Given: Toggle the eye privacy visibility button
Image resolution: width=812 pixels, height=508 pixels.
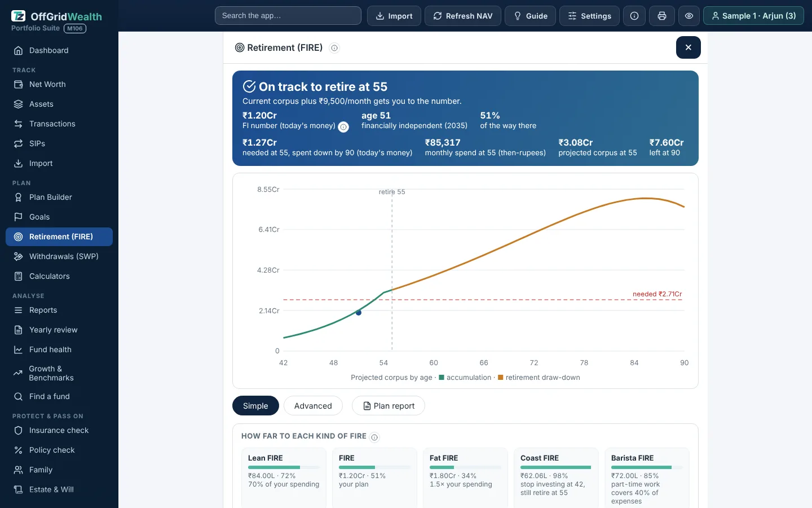Looking at the screenshot, I should [x=689, y=16].
